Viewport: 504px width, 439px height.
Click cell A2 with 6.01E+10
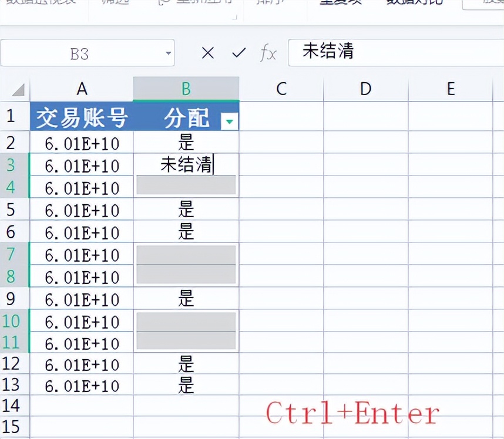(82, 142)
